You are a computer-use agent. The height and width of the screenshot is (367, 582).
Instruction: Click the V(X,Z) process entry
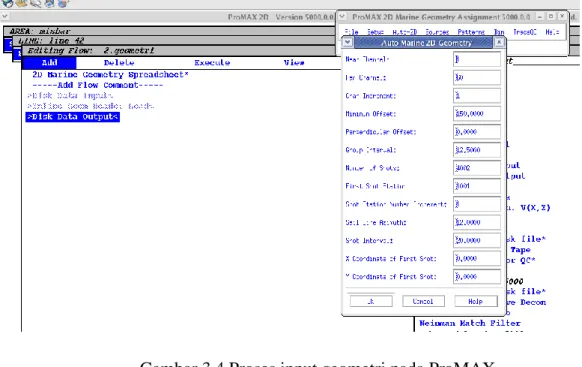[x=534, y=207]
